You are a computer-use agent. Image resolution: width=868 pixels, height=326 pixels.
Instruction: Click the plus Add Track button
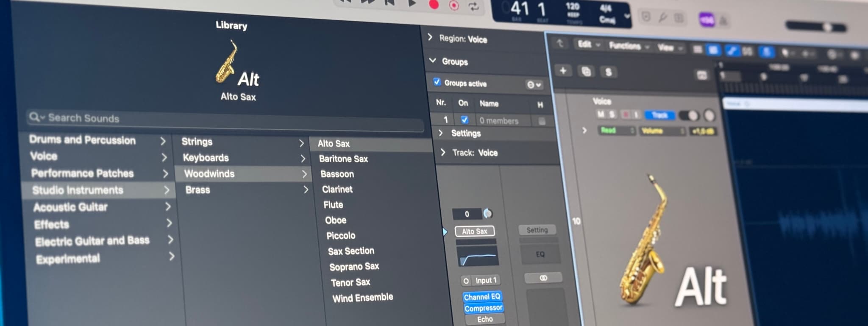tap(563, 71)
